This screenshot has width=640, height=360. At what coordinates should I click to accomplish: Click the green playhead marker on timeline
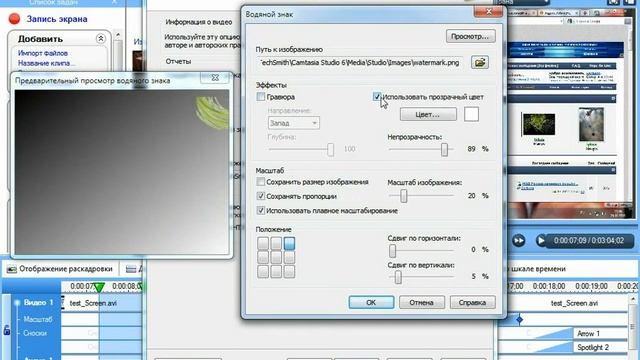point(99,287)
